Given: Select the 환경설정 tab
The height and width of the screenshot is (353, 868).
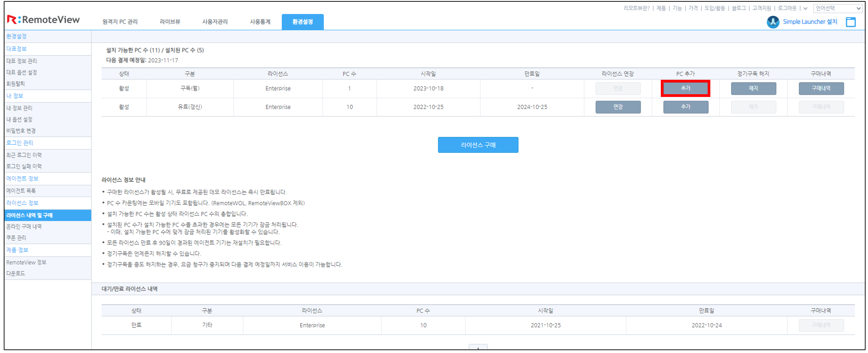Looking at the screenshot, I should pyautogui.click(x=302, y=22).
